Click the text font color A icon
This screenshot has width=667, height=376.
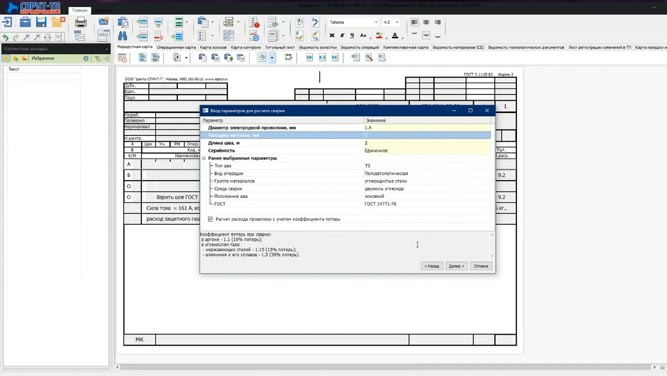395,36
